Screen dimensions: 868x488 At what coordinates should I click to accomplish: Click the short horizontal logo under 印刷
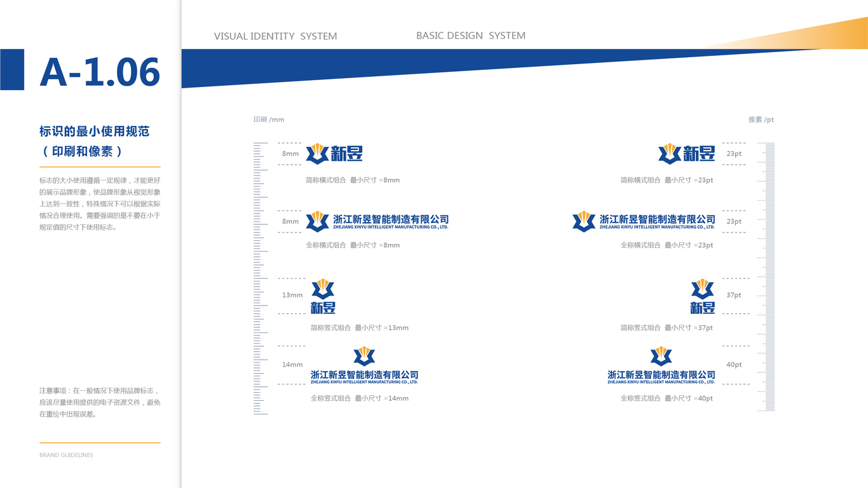coord(334,153)
